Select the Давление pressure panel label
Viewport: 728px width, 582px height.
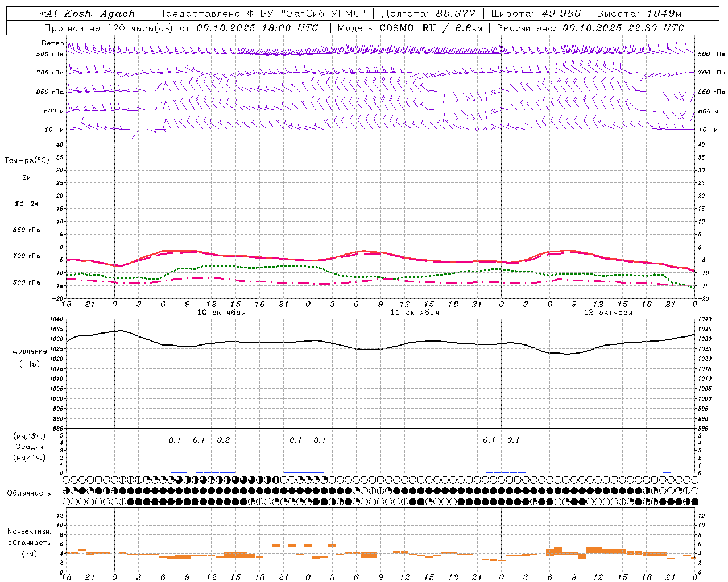coord(30,351)
